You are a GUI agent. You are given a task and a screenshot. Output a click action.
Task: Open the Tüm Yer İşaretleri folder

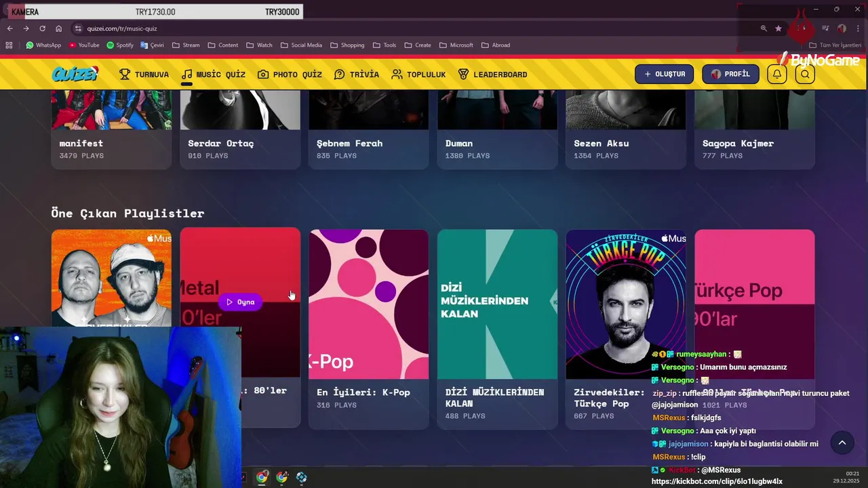835,45
